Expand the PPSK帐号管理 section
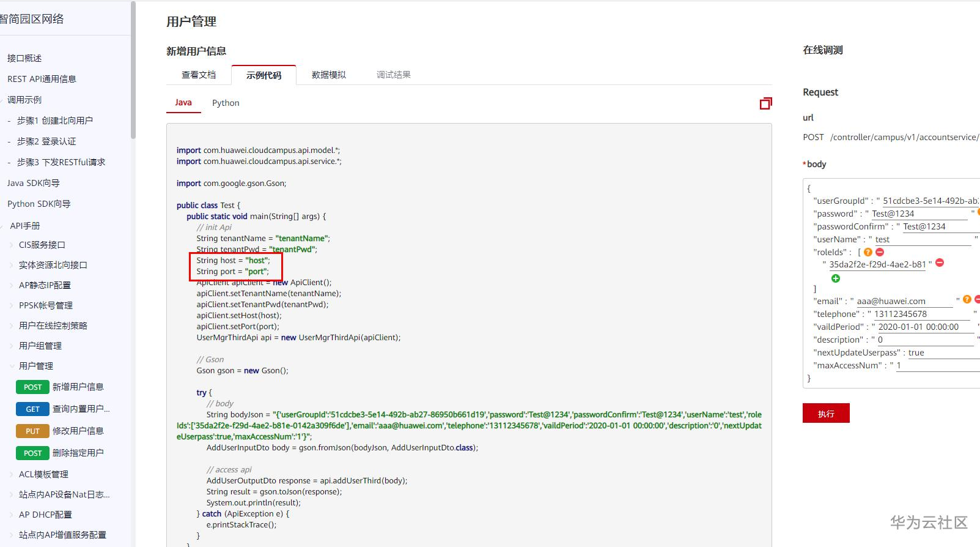 (x=12, y=305)
